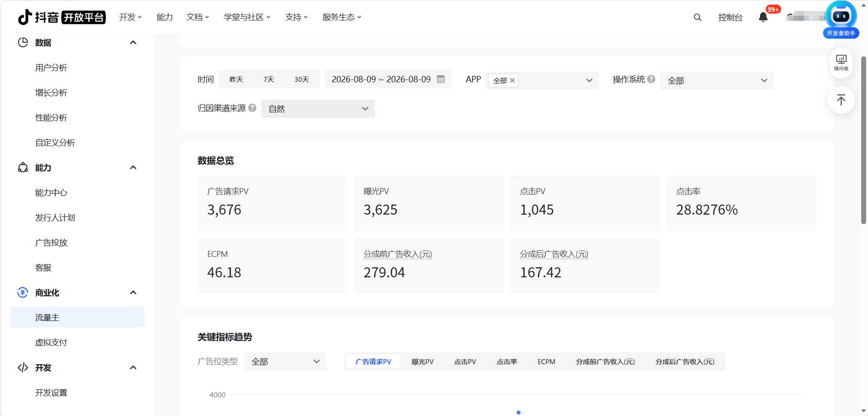The image size is (868, 416).
Task: Click the blue data point on chart
Action: 519,412
